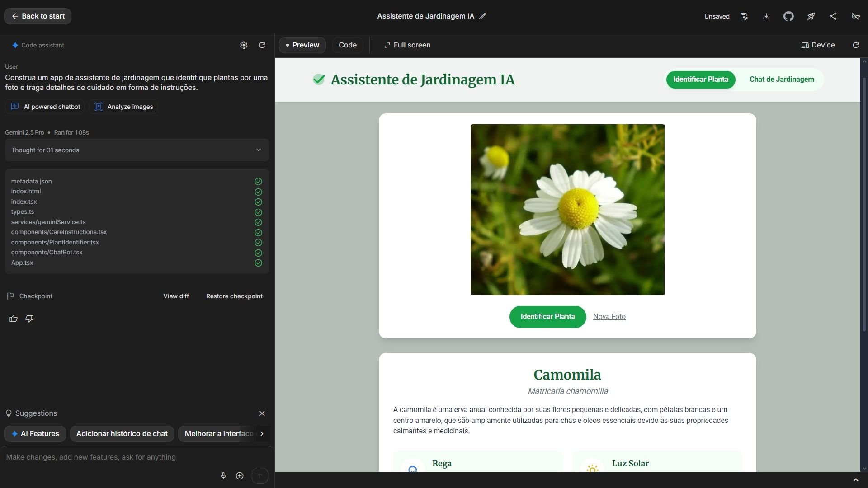The height and width of the screenshot is (488, 868).
Task: Select Chat de Jardinagem in the preview
Action: click(781, 80)
